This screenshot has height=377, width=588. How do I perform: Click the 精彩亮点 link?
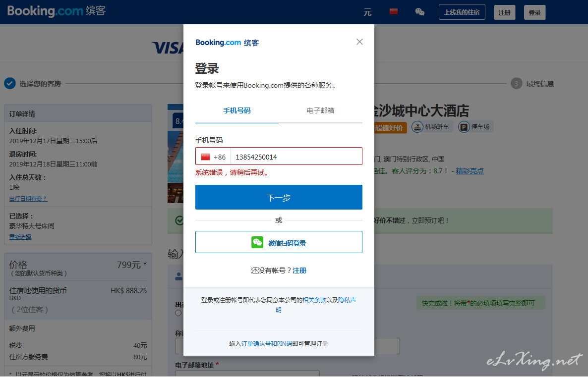pyautogui.click(x=470, y=171)
